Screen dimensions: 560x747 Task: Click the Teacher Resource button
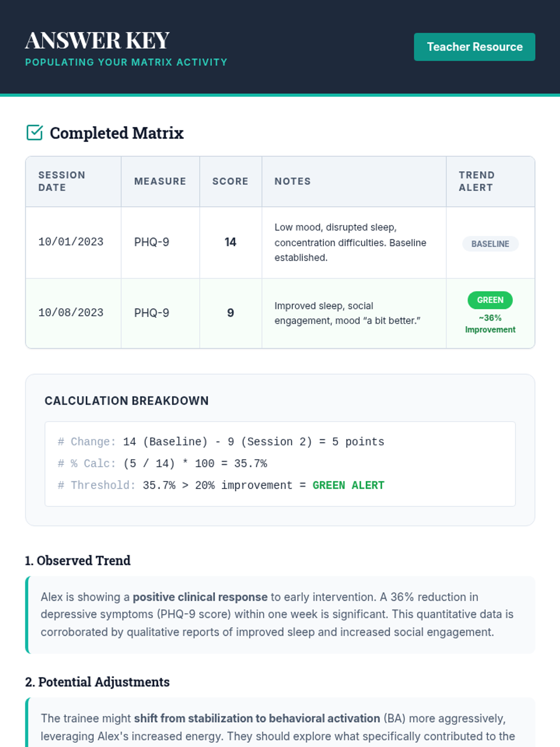(x=474, y=47)
